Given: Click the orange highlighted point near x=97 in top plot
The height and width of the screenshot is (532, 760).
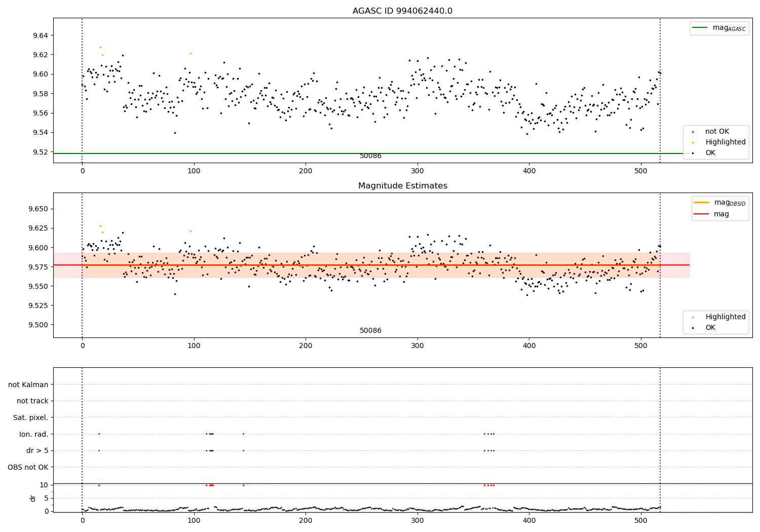Looking at the screenshot, I should coord(191,53).
